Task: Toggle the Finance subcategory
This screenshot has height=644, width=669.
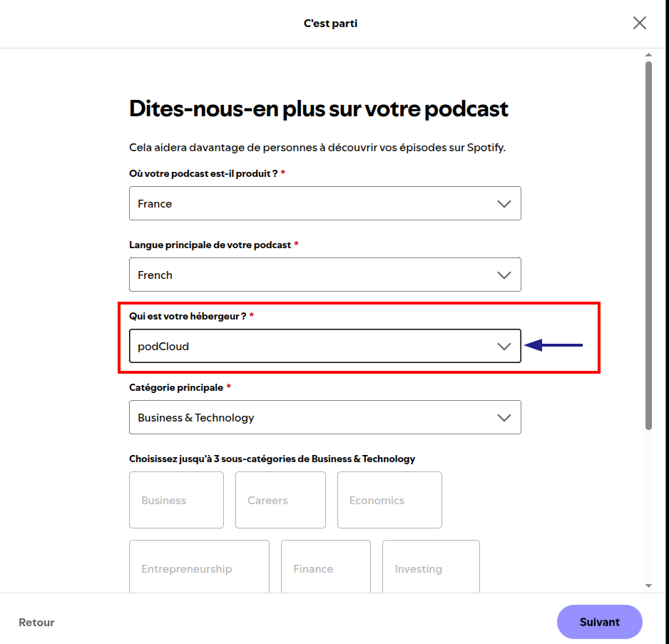Action: coord(325,566)
